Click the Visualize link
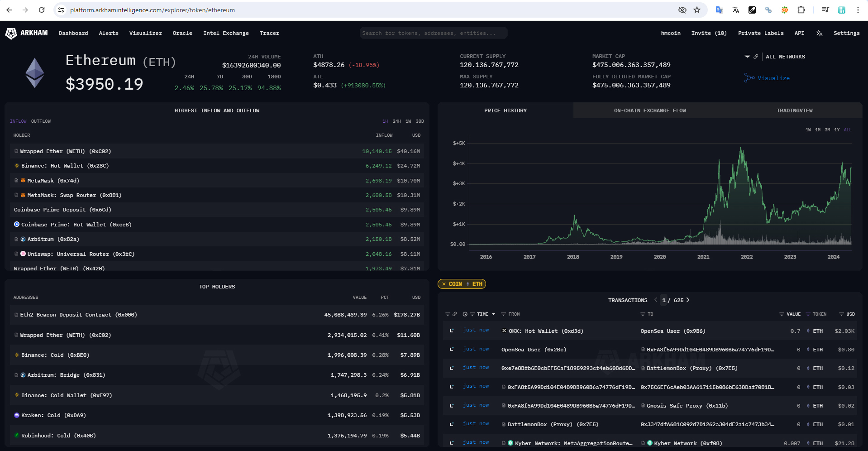Viewport: 868px width, 451px height. [x=773, y=78]
